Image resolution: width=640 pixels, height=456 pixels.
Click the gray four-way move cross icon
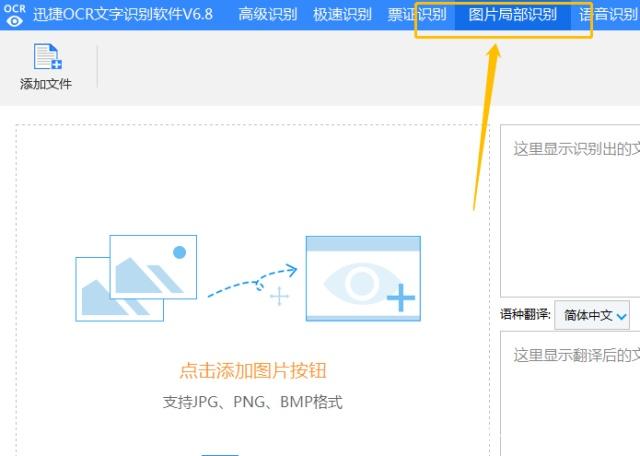279,296
